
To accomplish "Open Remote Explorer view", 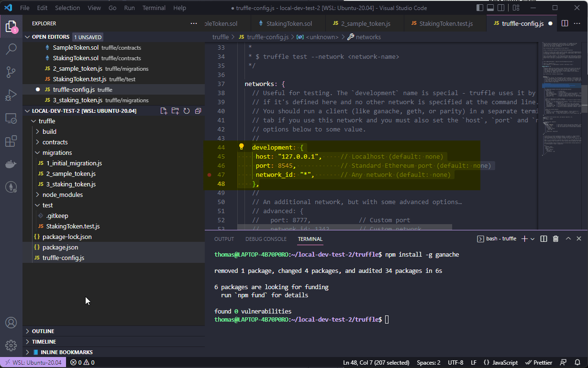I will tap(11, 118).
